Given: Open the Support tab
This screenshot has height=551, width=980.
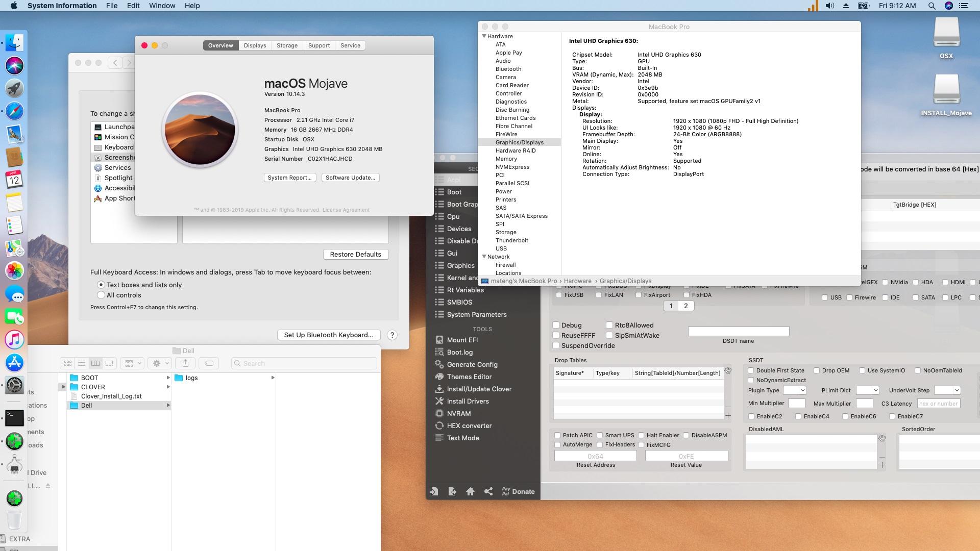Looking at the screenshot, I should 319,45.
